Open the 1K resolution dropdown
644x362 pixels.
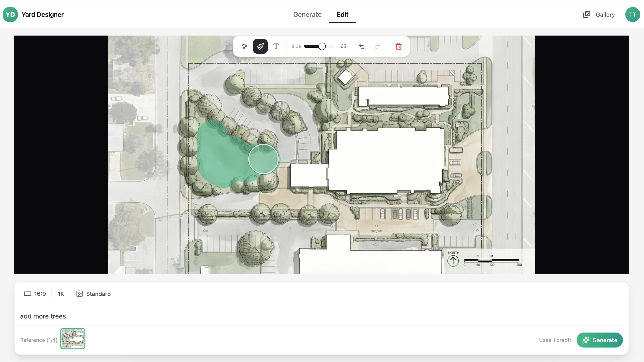coord(61,294)
